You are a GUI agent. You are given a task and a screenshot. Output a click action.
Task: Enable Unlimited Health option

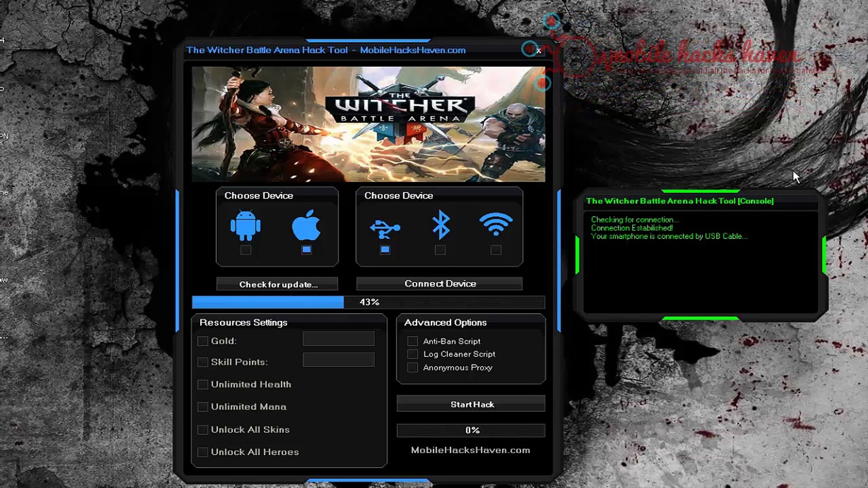(203, 385)
